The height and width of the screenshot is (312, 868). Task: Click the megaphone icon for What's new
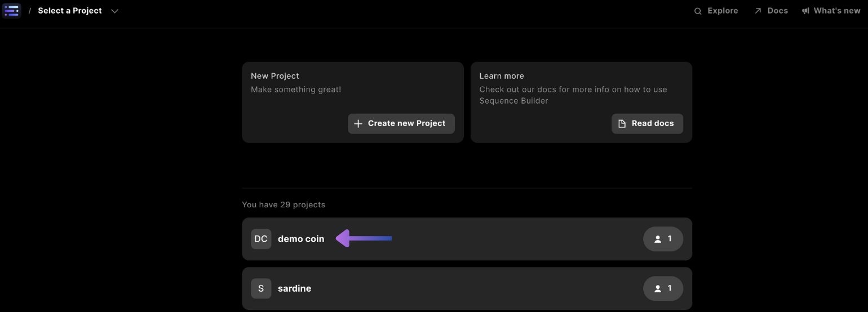click(805, 11)
